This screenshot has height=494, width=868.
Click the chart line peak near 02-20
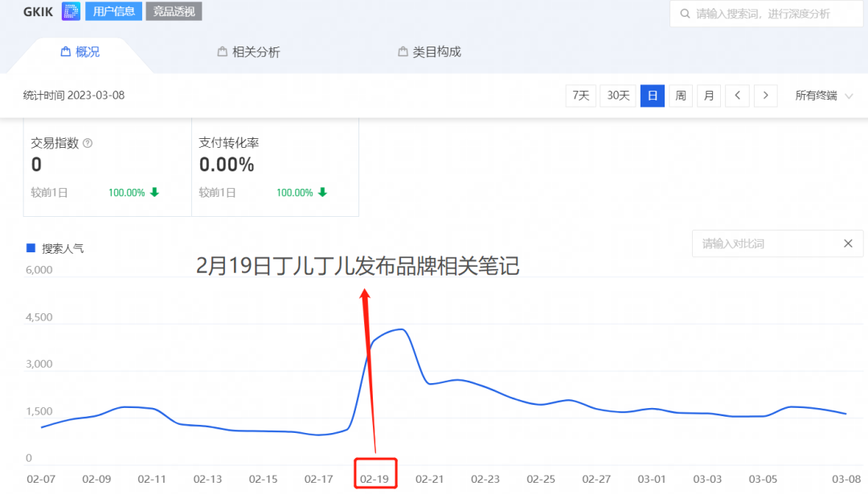click(403, 329)
